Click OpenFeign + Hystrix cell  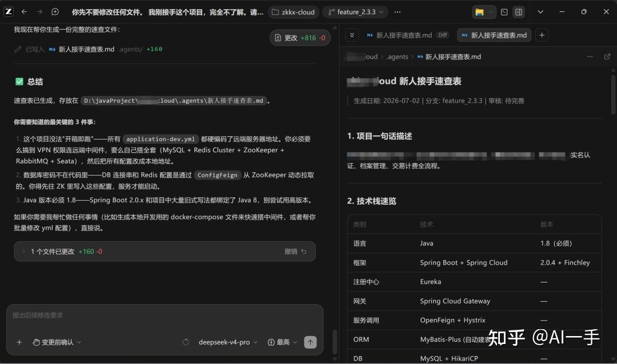click(452, 321)
